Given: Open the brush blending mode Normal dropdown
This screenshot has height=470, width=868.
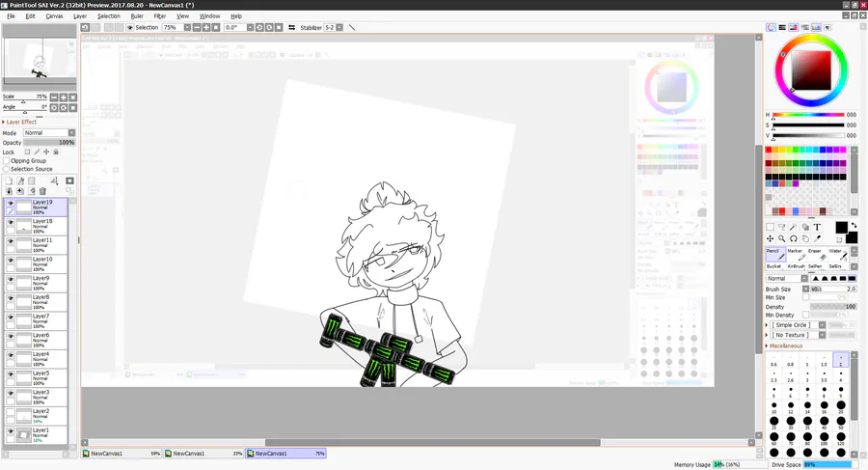Looking at the screenshot, I should [804, 278].
